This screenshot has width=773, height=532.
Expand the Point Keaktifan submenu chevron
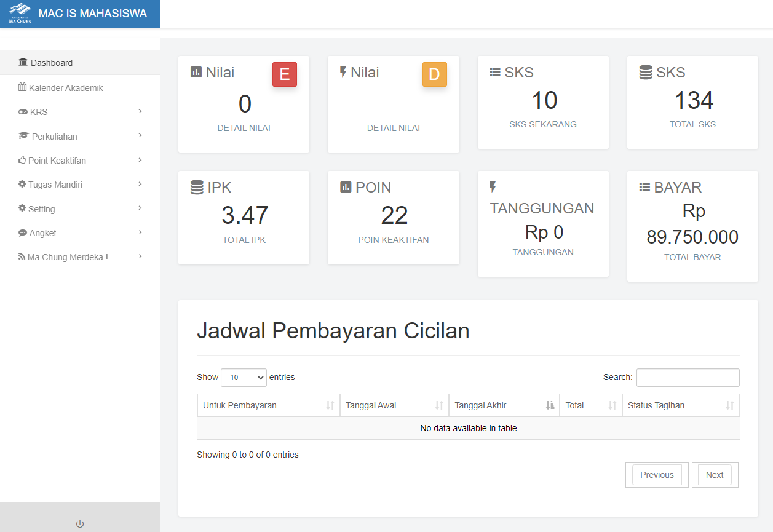tap(140, 160)
